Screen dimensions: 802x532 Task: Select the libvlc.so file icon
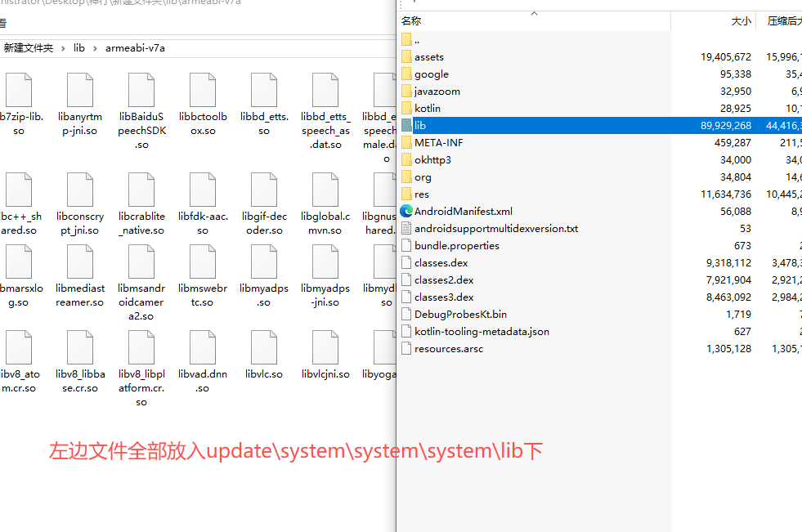click(264, 347)
